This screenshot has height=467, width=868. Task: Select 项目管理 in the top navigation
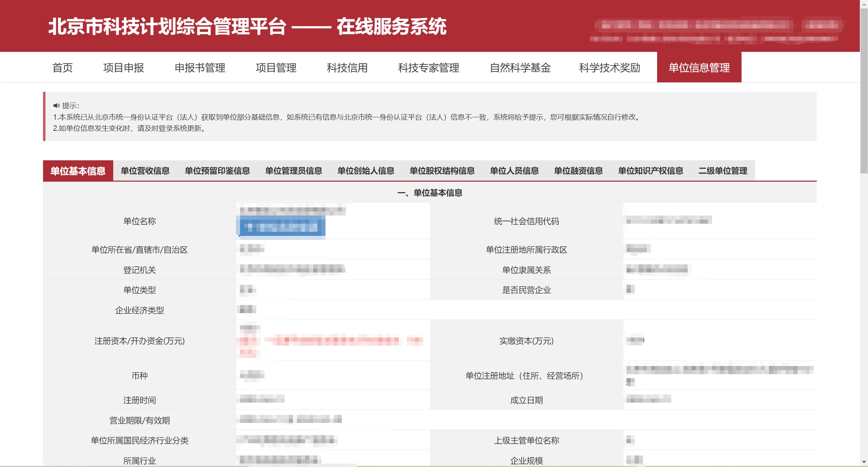click(x=276, y=68)
